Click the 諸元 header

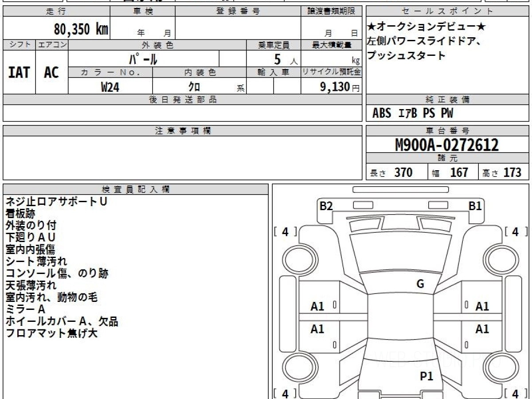(x=447, y=158)
